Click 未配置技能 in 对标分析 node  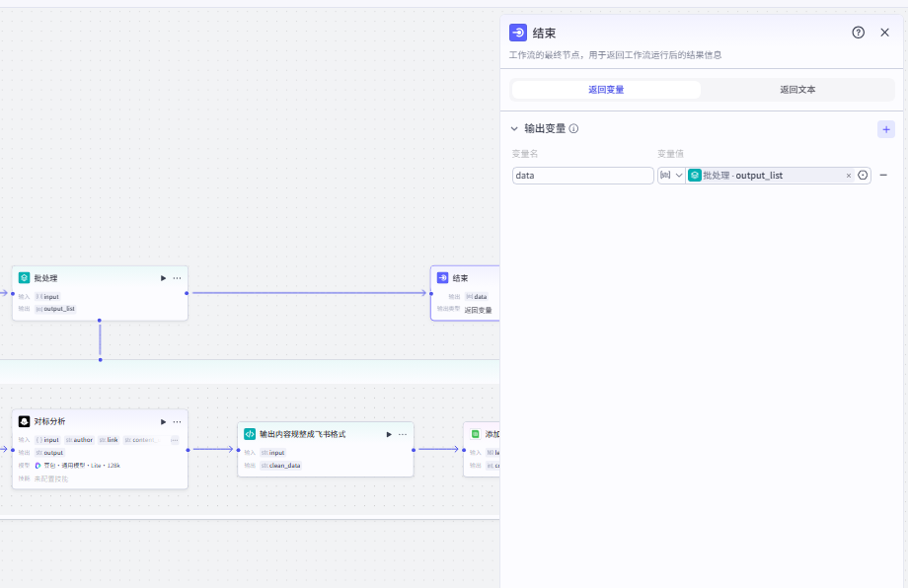(x=51, y=479)
